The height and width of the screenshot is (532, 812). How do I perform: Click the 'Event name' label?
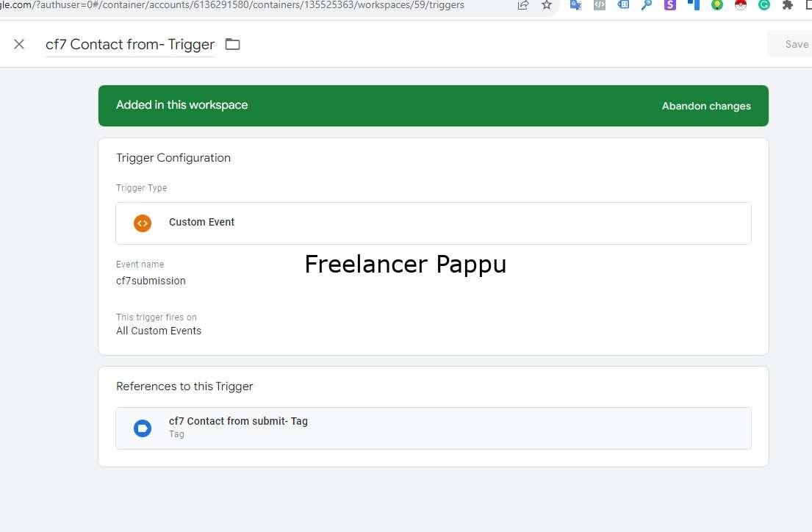click(x=140, y=265)
